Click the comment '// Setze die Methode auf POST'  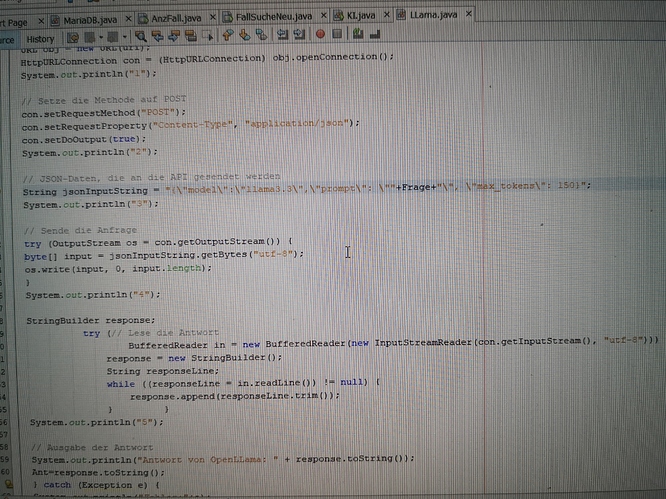click(104, 100)
